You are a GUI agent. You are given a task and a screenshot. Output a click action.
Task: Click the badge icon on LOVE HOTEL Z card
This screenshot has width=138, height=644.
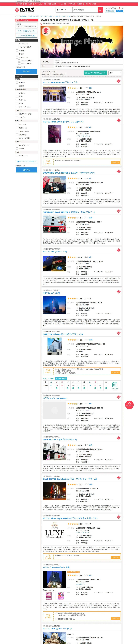tap(119, 438)
